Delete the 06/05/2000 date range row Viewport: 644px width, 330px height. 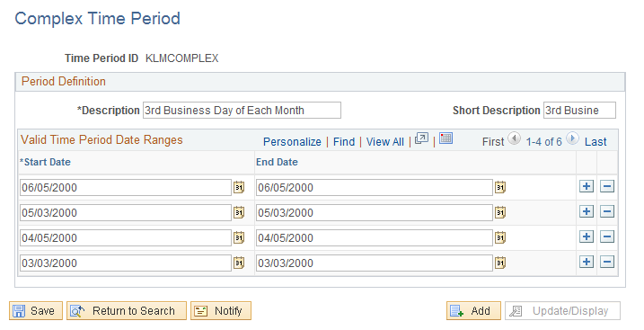607,186
